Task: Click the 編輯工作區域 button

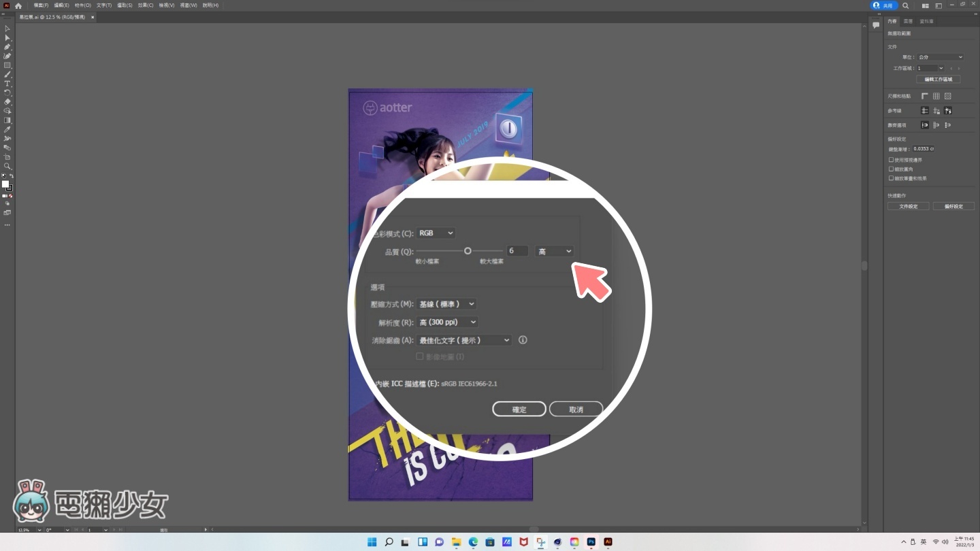Action: pyautogui.click(x=938, y=80)
